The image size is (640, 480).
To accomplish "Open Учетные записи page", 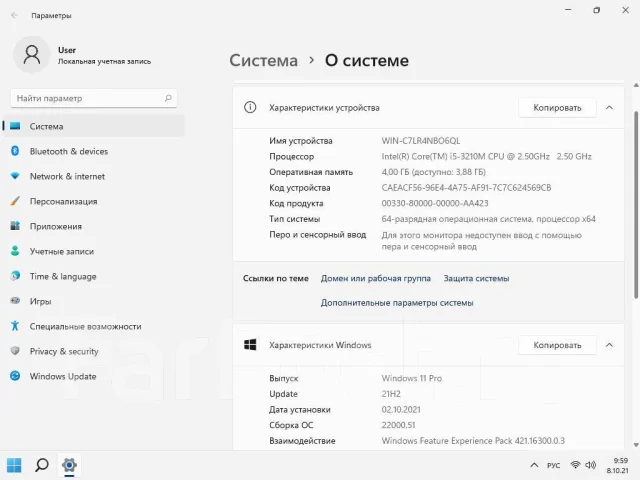I will [x=93, y=251].
